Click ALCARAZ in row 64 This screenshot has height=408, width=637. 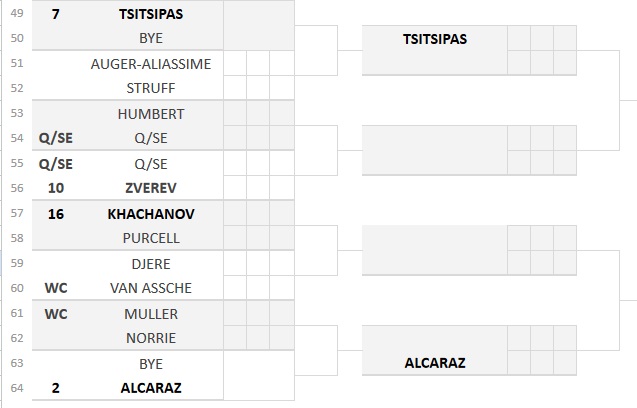click(x=151, y=388)
